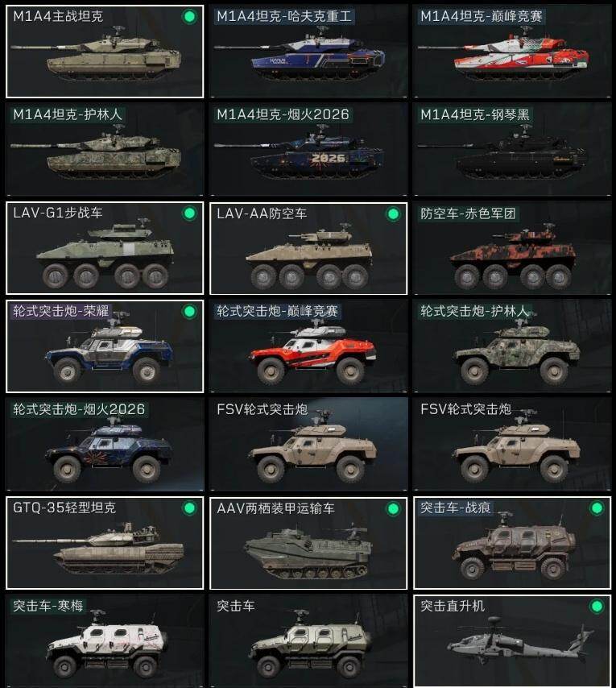Select the M1A4主战坦克 vehicle card
The height and width of the screenshot is (688, 616).
point(105,52)
